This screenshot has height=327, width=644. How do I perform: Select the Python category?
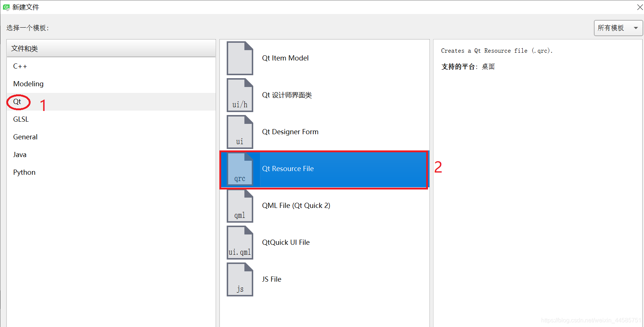[x=111, y=173]
